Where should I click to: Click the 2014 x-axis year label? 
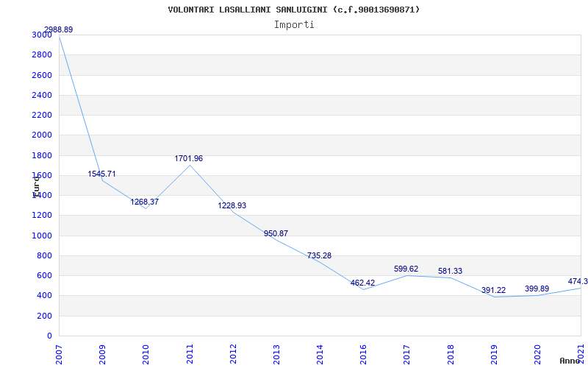[320, 354]
